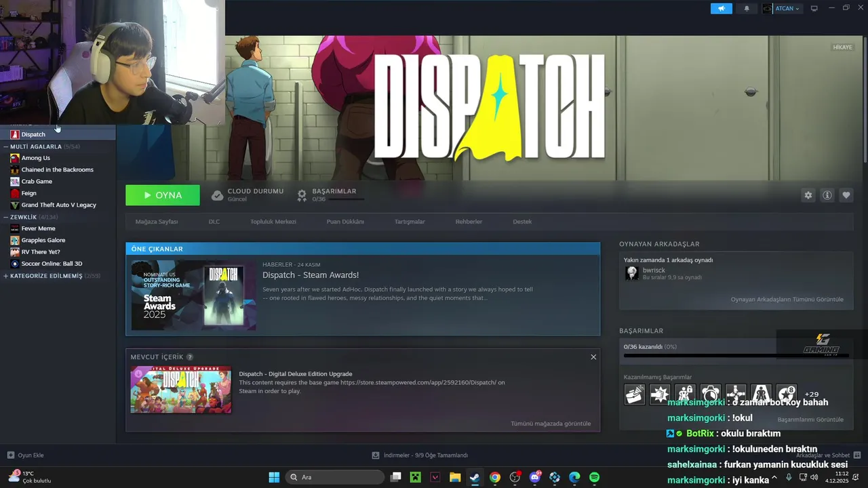This screenshot has width=868, height=488.
Task: Check the Cloud Durumu sync icon
Action: (217, 195)
